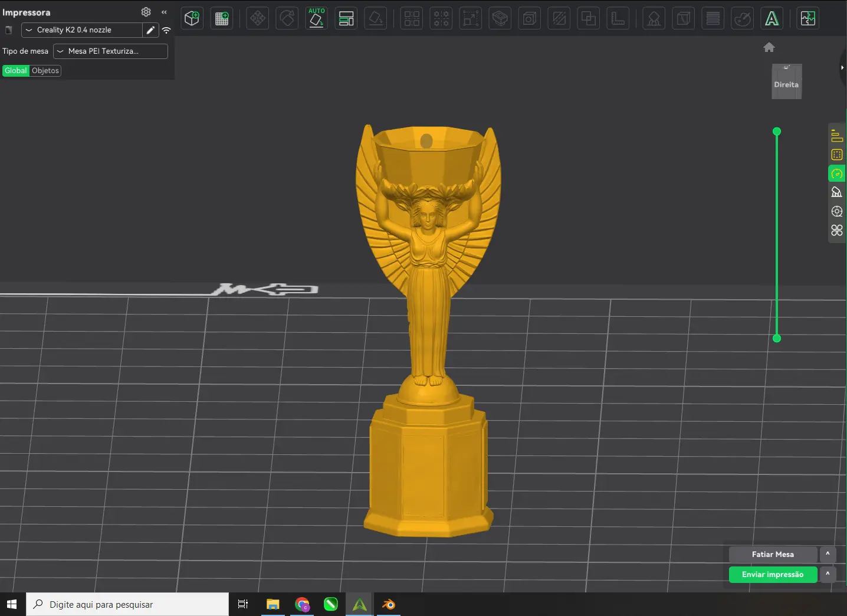847x616 pixels.
Task: Click the Wi-Fi connection icon
Action: (x=166, y=30)
